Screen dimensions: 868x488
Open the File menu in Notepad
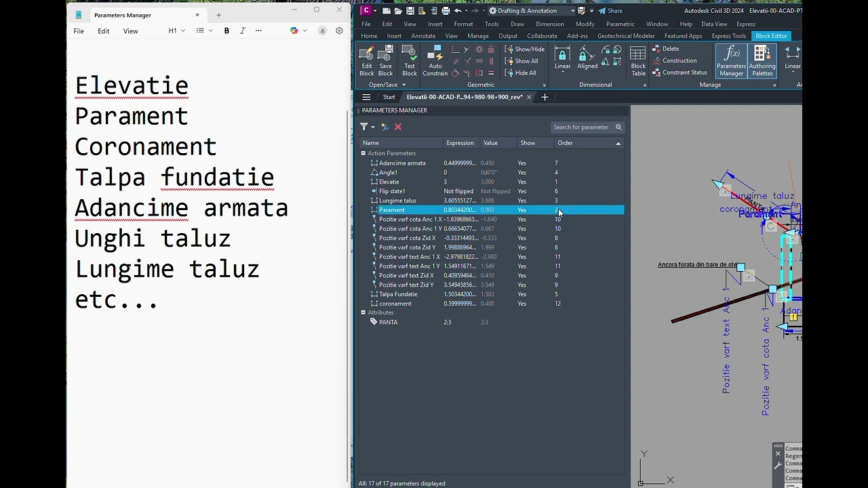(79, 30)
